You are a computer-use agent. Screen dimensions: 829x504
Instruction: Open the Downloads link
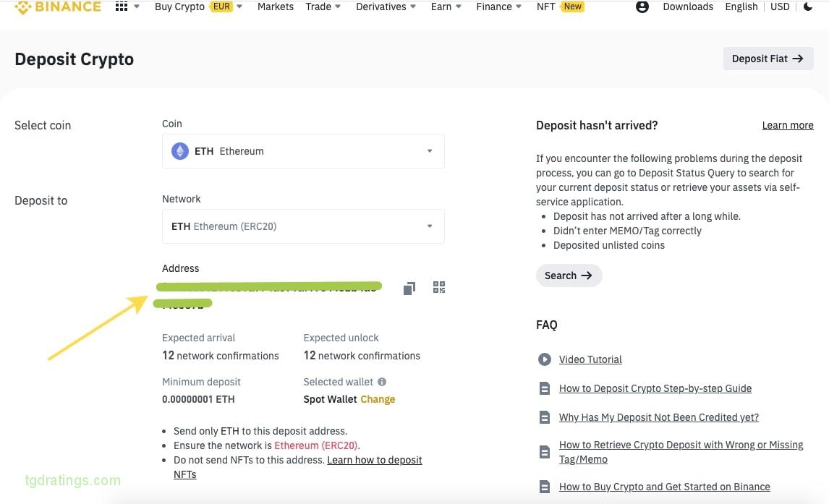tap(688, 7)
